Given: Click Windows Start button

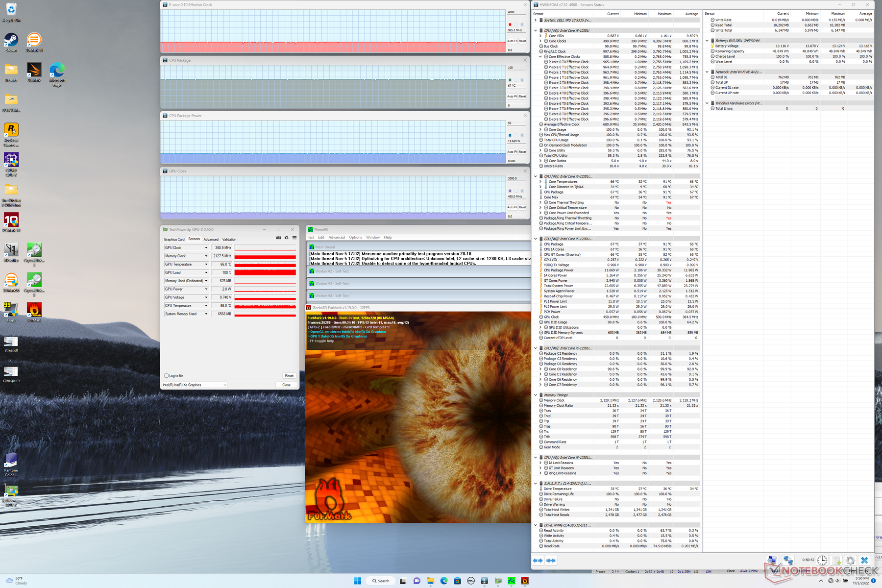Looking at the screenshot, I should (358, 581).
